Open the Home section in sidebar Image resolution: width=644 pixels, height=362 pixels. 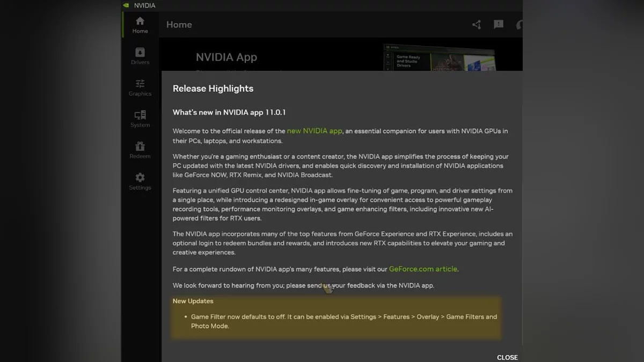(x=140, y=25)
